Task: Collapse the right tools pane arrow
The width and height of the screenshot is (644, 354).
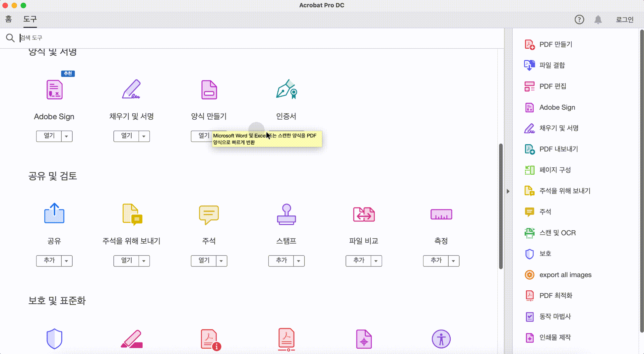Action: click(508, 191)
